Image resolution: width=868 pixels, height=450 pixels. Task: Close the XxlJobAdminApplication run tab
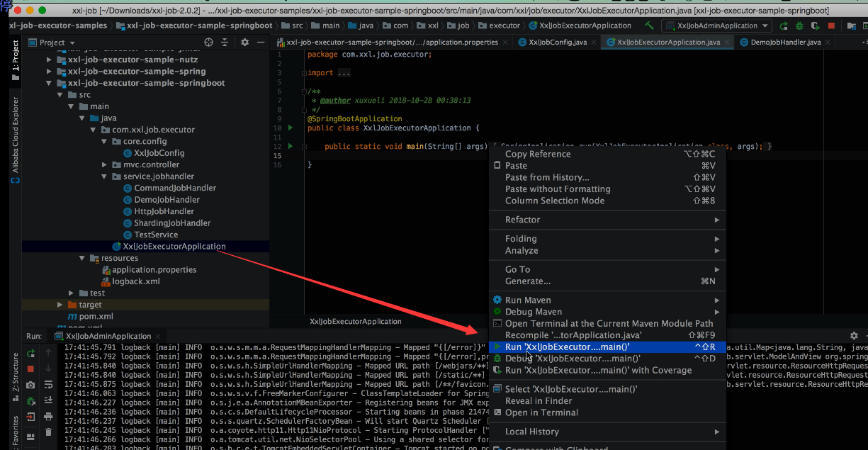pyautogui.click(x=157, y=336)
